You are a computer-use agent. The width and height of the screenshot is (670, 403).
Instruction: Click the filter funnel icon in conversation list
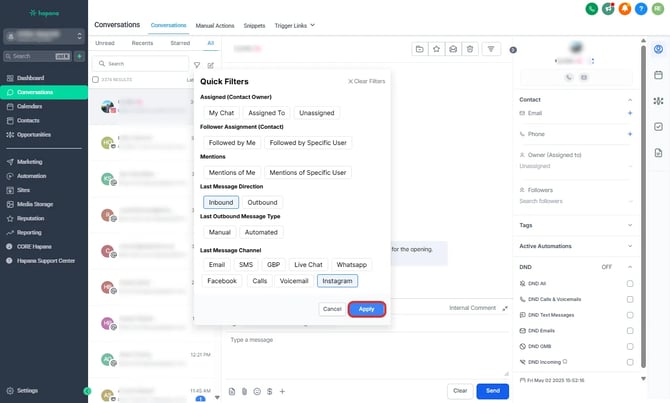(x=196, y=64)
